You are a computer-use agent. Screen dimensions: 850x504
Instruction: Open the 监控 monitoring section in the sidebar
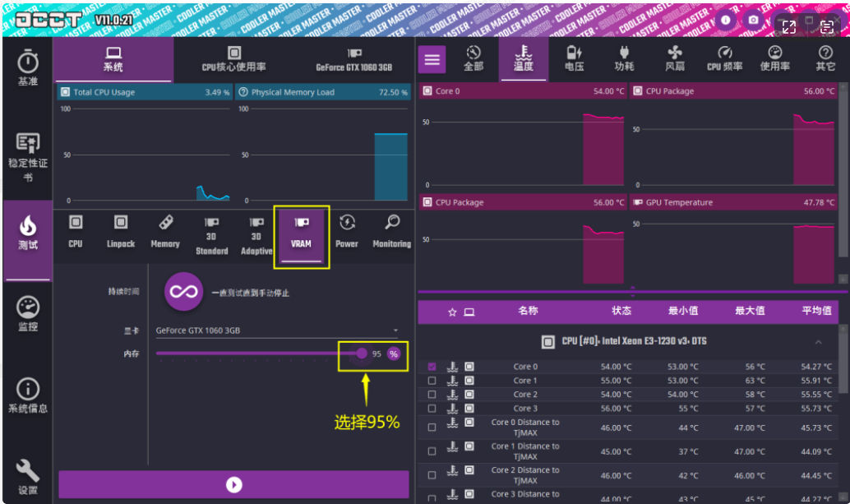click(x=28, y=313)
